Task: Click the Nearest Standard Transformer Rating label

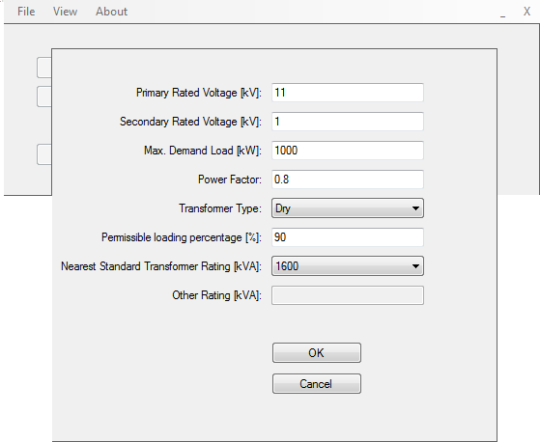Action: [x=161, y=266]
